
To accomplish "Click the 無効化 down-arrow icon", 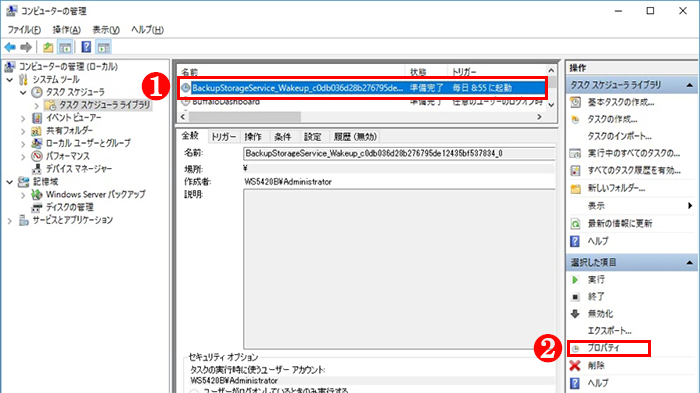I will point(575,314).
